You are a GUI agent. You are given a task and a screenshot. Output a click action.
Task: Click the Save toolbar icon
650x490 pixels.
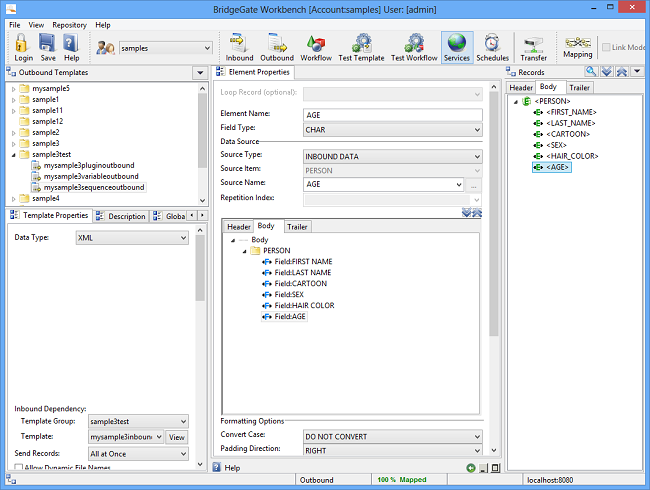coord(48,47)
